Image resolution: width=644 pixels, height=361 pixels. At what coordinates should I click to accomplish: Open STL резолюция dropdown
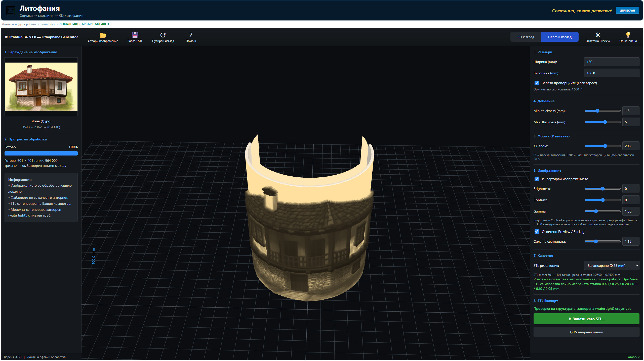point(612,266)
